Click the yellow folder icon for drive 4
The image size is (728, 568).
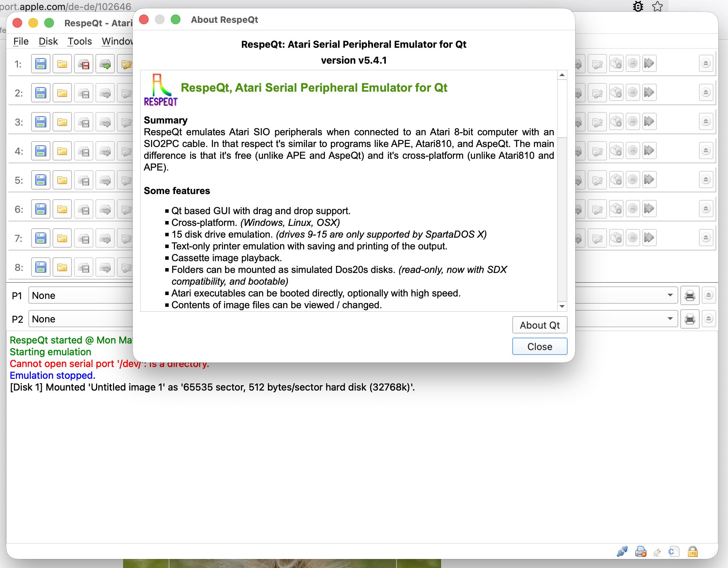point(62,151)
